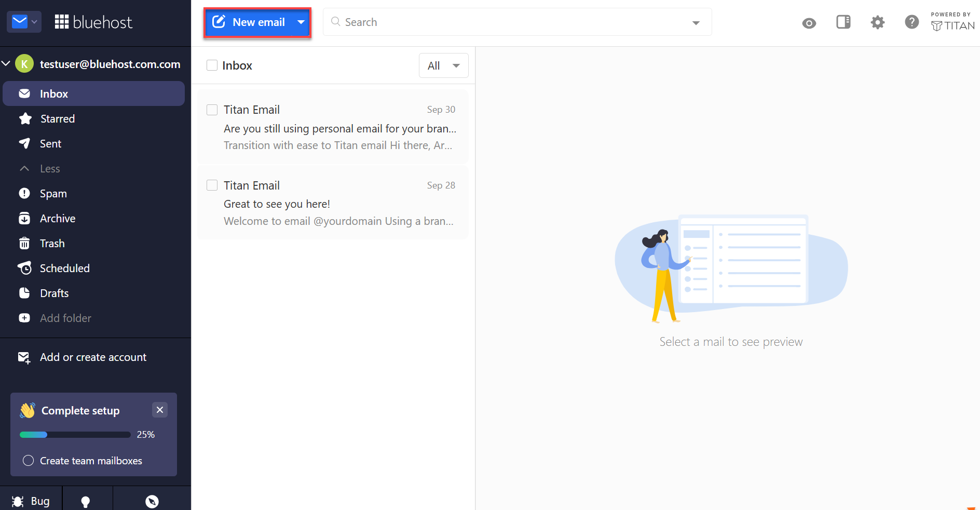
Task: Click the waving hand setup icon
Action: (28, 410)
